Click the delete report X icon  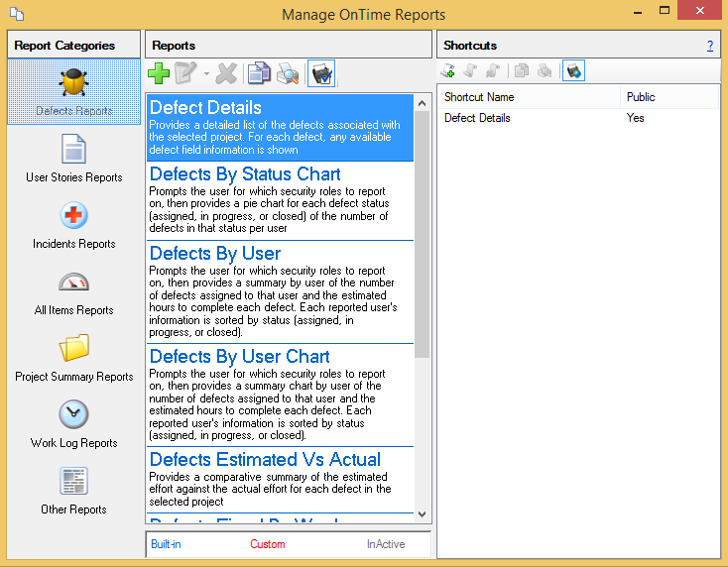pos(226,73)
